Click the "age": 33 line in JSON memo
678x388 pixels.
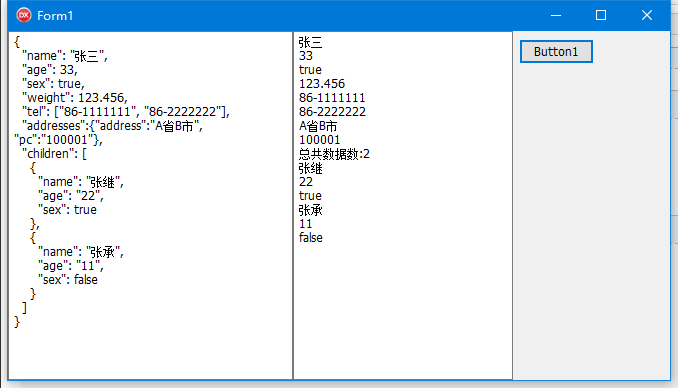[x=50, y=70]
